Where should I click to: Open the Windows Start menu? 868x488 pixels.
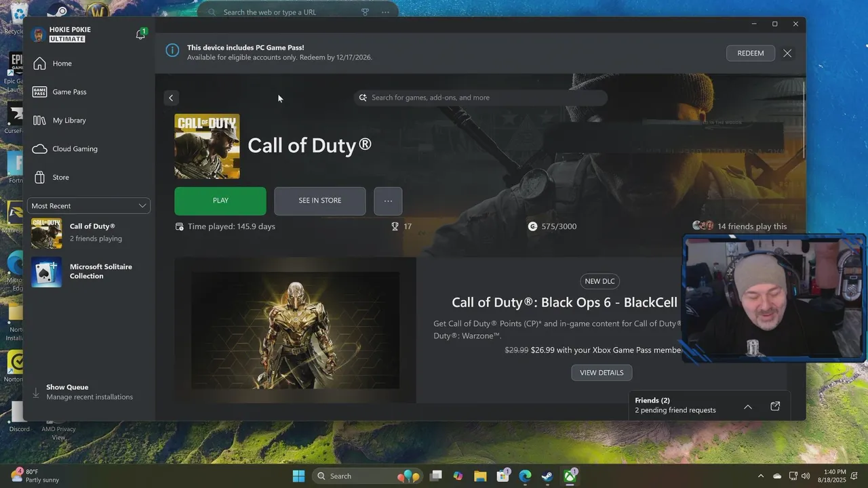click(x=298, y=476)
